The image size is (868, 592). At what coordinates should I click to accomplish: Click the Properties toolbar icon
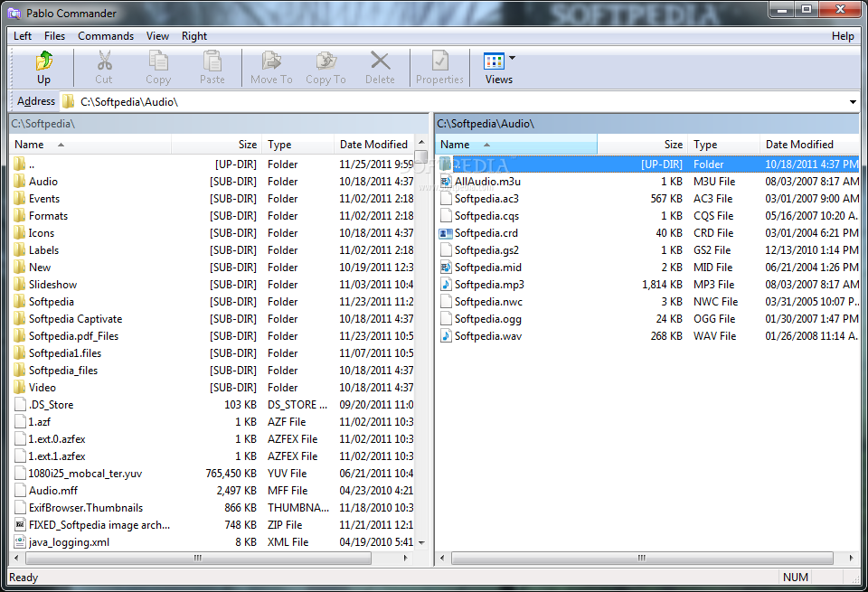(440, 61)
